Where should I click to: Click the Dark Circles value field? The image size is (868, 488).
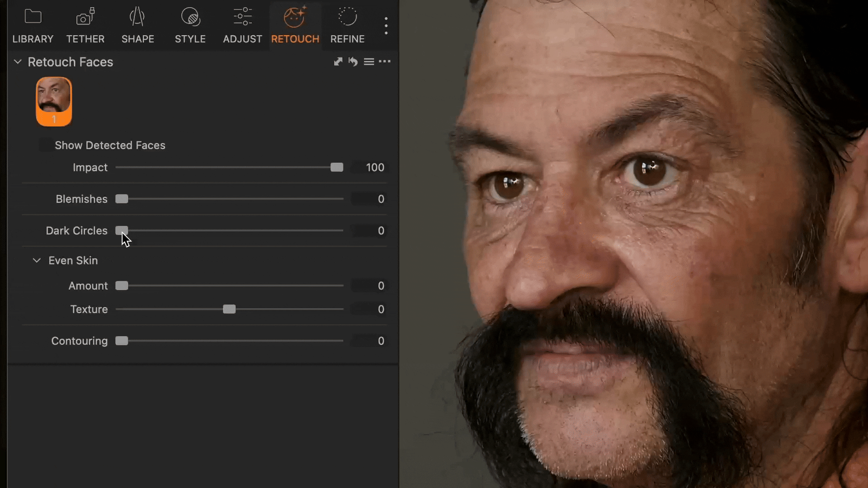370,230
